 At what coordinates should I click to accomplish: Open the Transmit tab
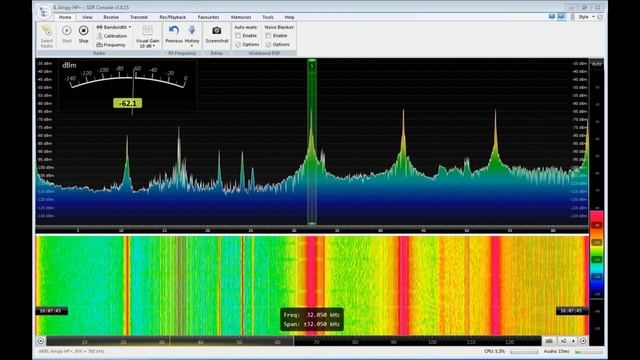tap(139, 17)
